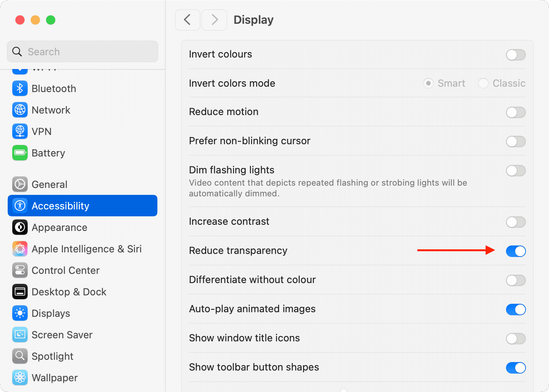Select the green Battery icon
Viewport: 549px width, 392px height.
(20, 153)
